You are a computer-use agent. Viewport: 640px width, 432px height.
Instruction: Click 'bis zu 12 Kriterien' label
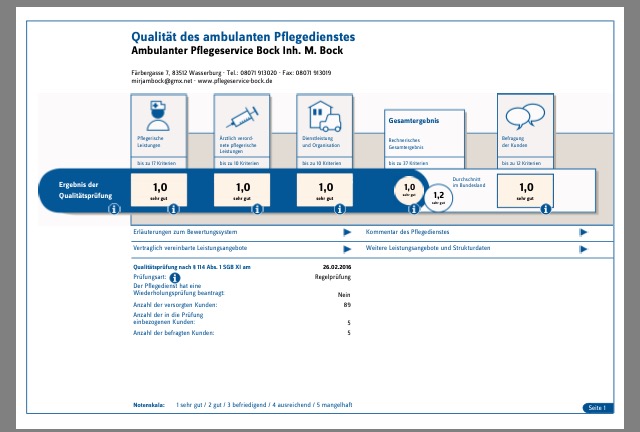521,163
